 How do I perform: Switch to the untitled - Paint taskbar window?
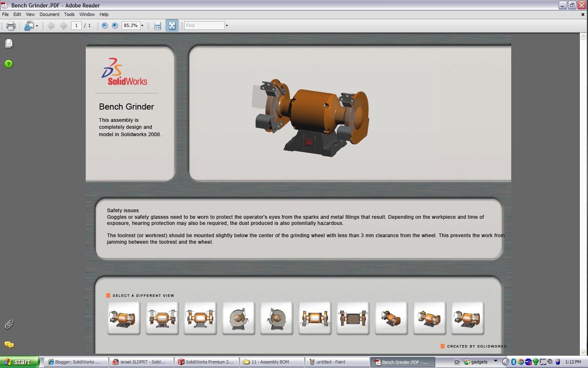point(337,362)
